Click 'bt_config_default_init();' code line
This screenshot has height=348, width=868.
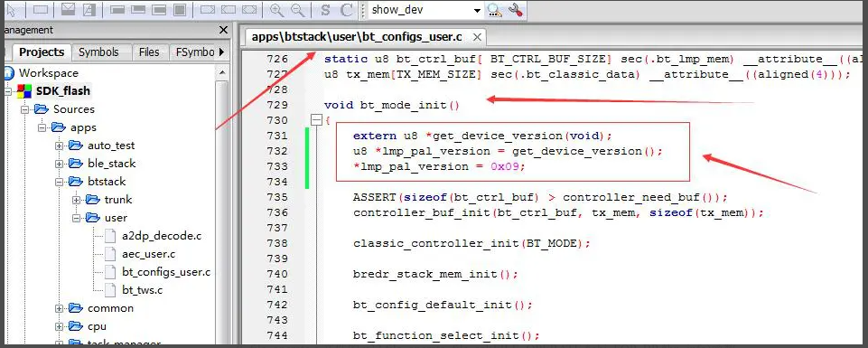[443, 305]
